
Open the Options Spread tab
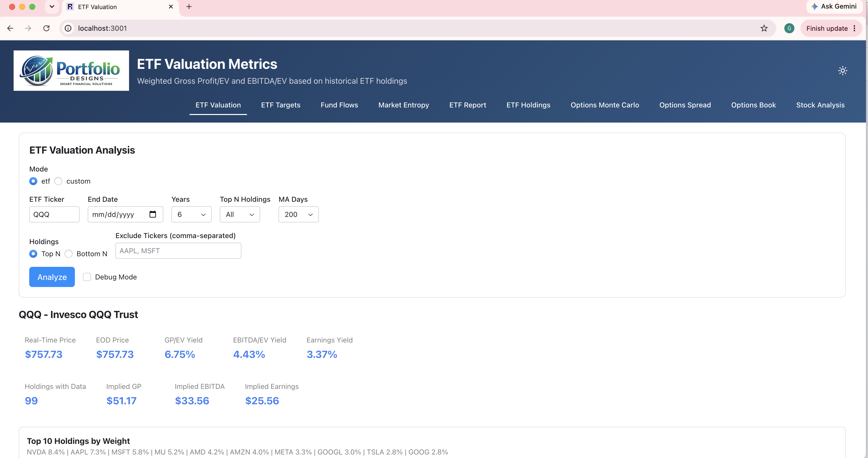(685, 105)
